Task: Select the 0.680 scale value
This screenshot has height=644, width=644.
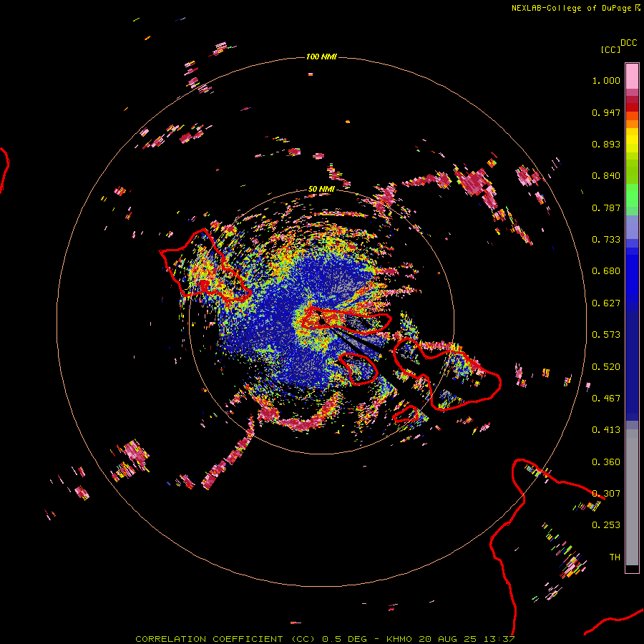Action: pos(606,271)
